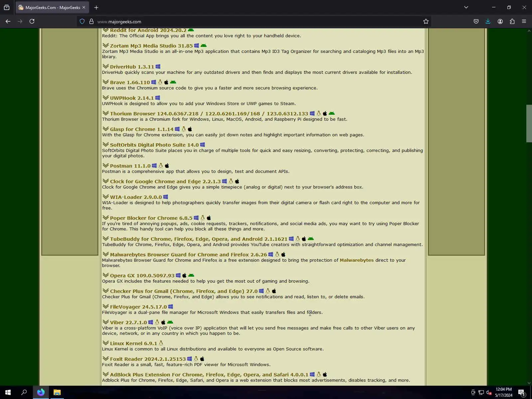This screenshot has width=532, height=399.
Task: Expand the chevron beside FileVoyager 24.5.17.0
Action: pos(106,306)
